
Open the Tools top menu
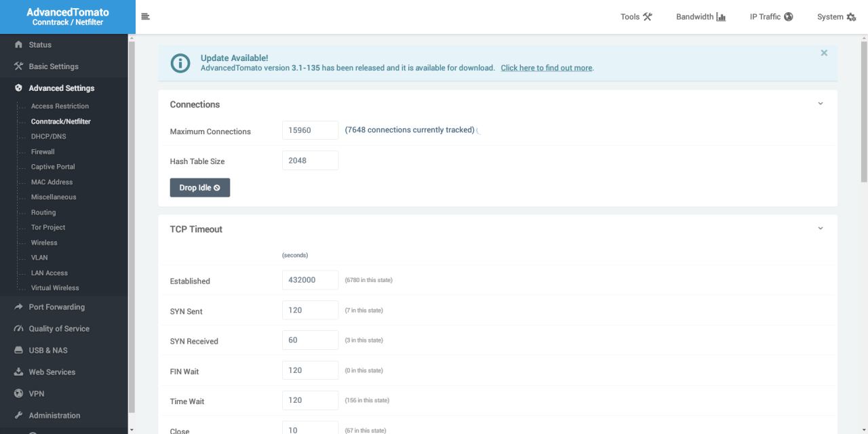pyautogui.click(x=636, y=17)
